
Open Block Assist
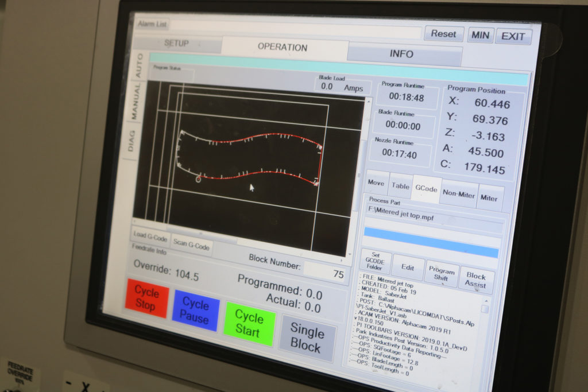[475, 280]
